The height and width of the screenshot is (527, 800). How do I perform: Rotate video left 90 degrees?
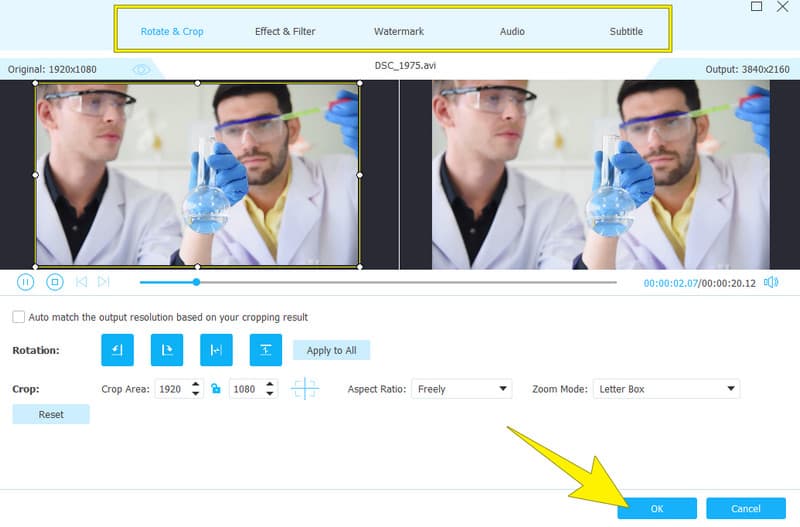117,350
